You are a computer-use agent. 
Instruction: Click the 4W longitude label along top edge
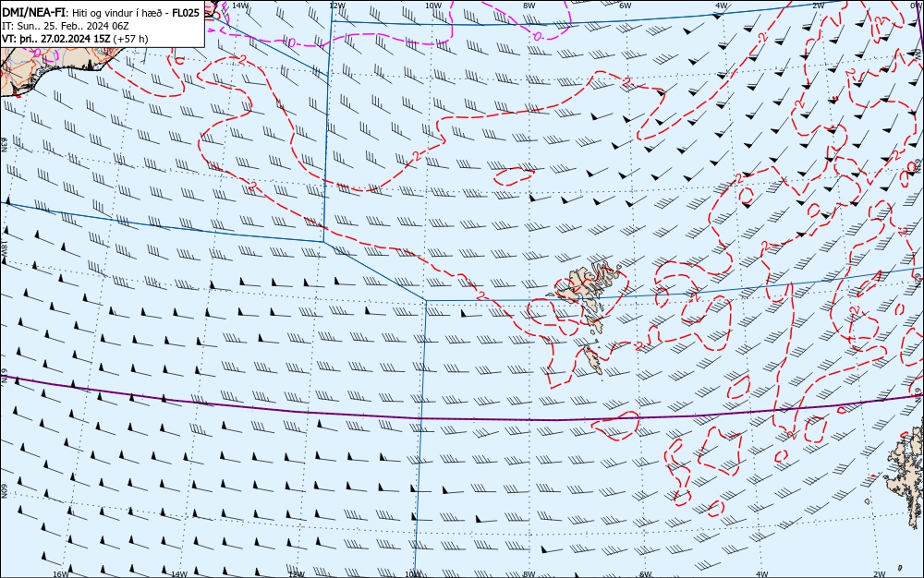click(x=722, y=6)
